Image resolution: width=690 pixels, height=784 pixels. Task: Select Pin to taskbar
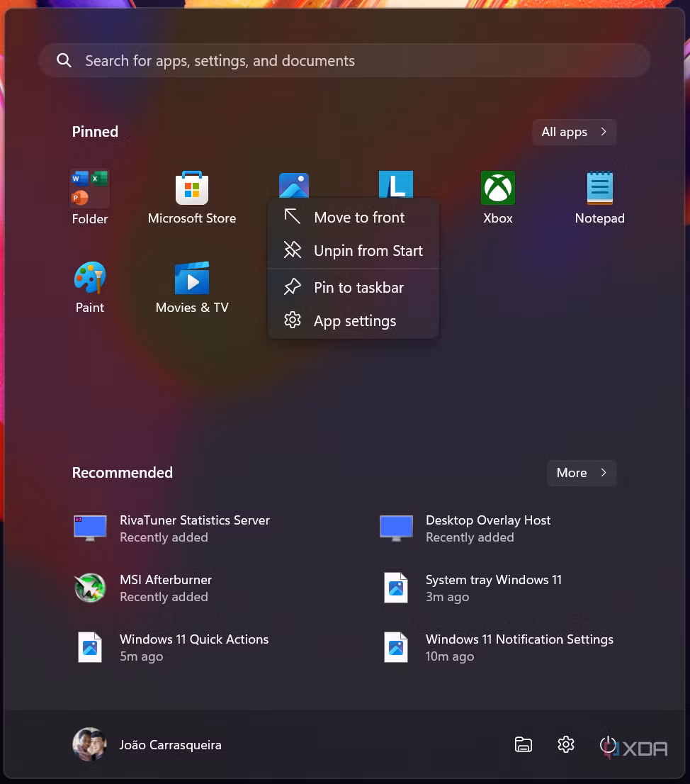point(358,287)
